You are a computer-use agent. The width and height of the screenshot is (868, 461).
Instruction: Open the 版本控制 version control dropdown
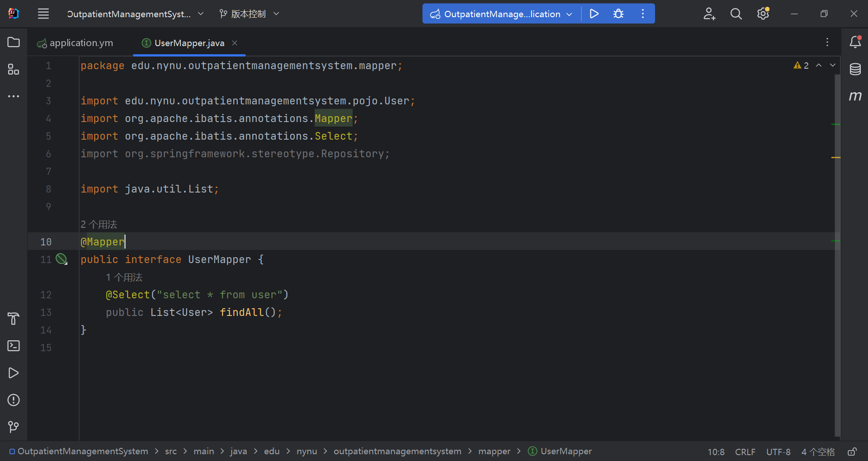249,14
